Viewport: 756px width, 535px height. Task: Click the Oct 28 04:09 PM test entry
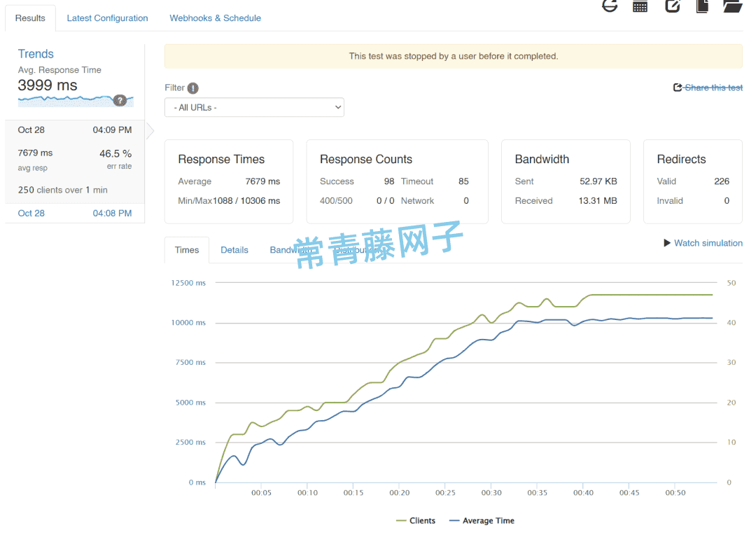tap(75, 130)
